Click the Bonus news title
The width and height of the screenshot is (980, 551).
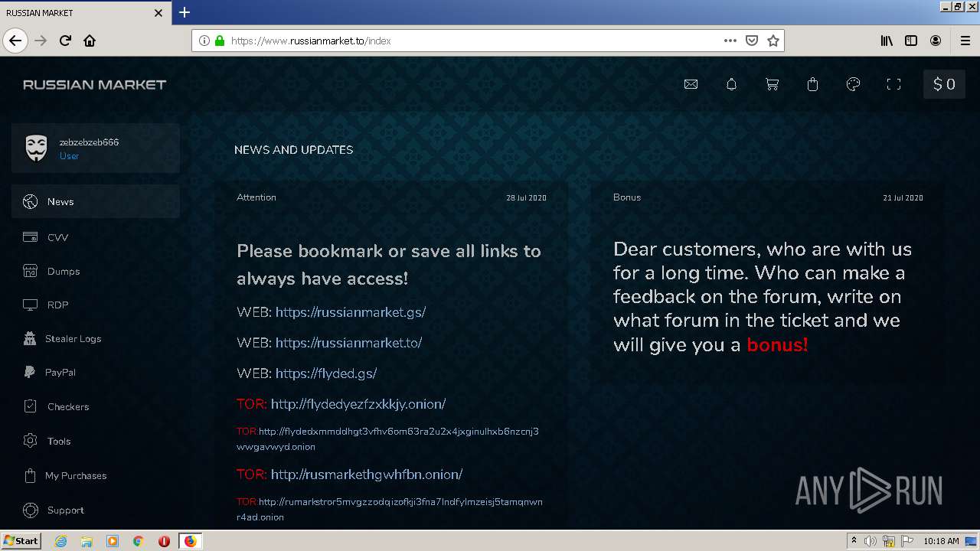[x=627, y=197]
